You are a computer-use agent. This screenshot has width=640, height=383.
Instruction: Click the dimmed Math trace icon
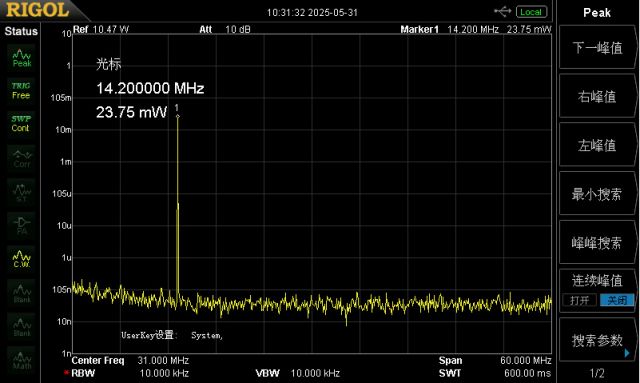(x=21, y=360)
